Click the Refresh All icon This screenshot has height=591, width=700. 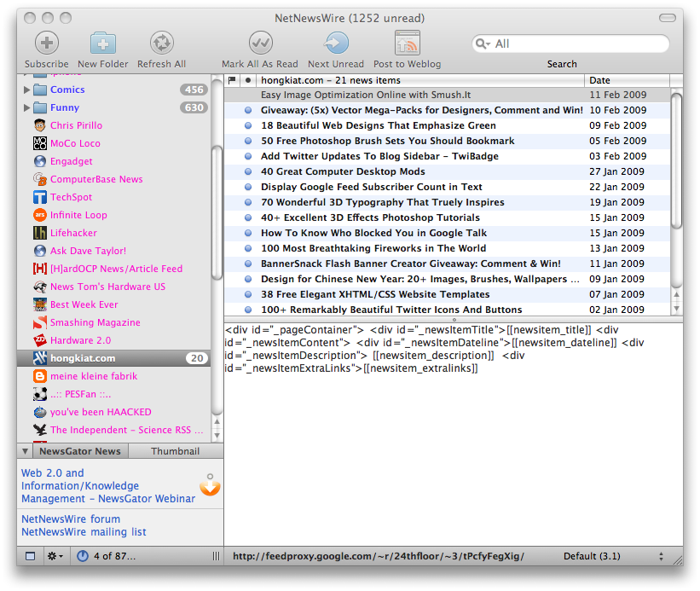point(162,43)
